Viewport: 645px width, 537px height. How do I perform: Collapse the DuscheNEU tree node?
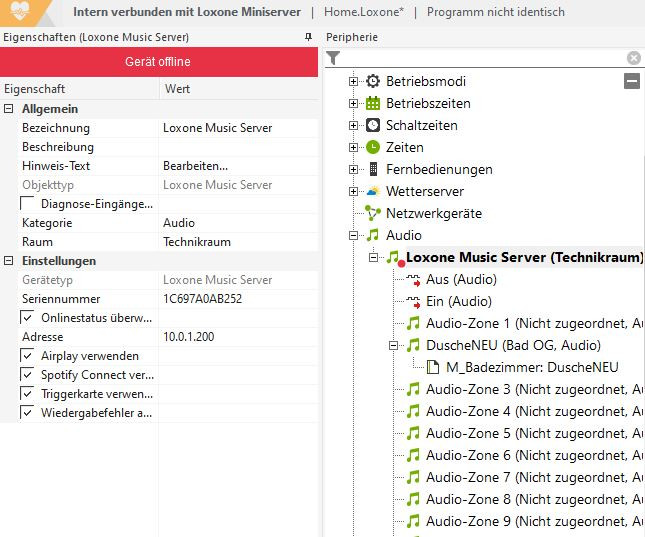393,345
